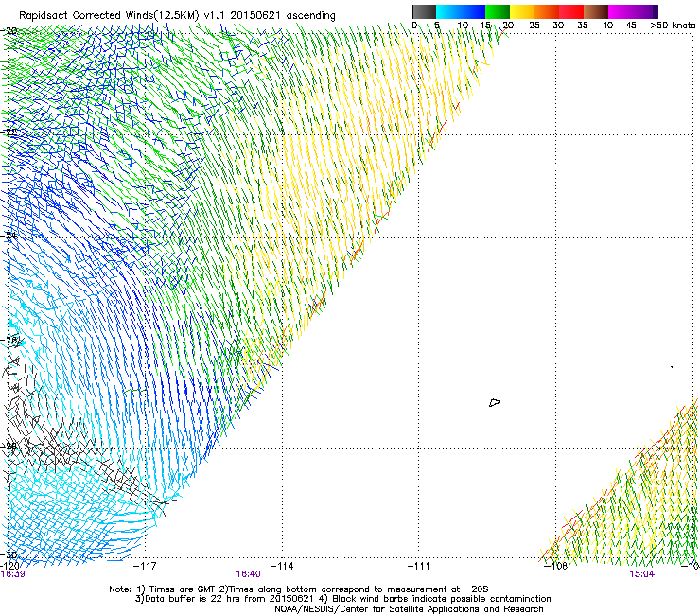Click the '10' label under the color scale
700x615 pixels.
tap(463, 26)
